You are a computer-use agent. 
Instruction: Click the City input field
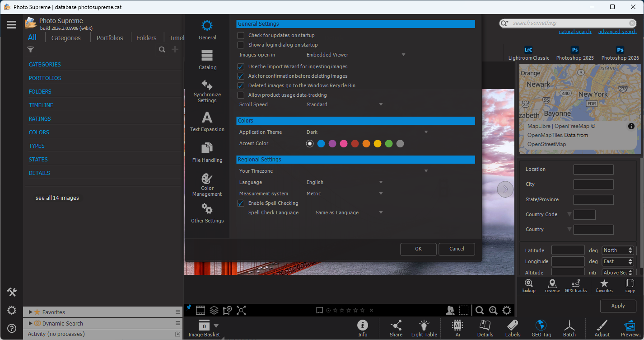click(x=593, y=184)
